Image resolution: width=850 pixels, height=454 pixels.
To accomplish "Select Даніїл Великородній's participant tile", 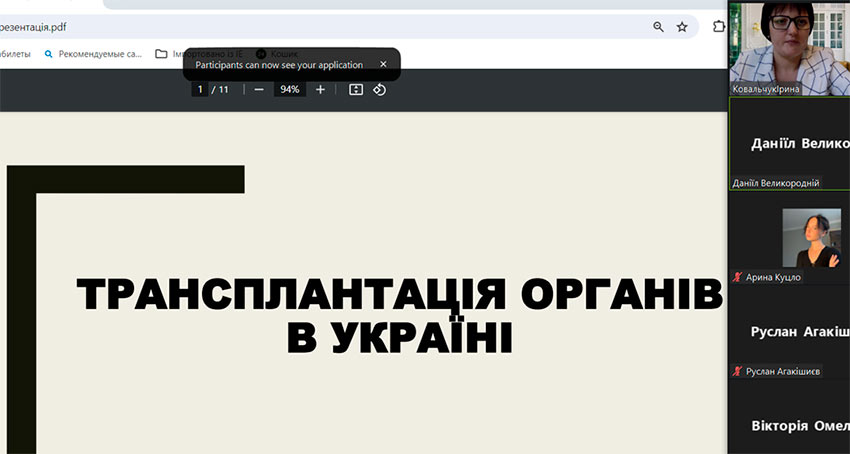I will (790, 143).
